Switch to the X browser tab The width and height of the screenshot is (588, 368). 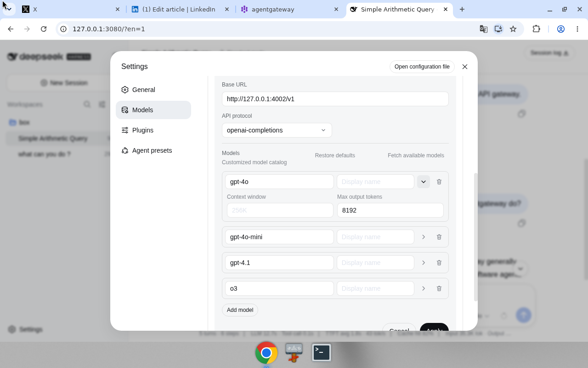(71, 9)
